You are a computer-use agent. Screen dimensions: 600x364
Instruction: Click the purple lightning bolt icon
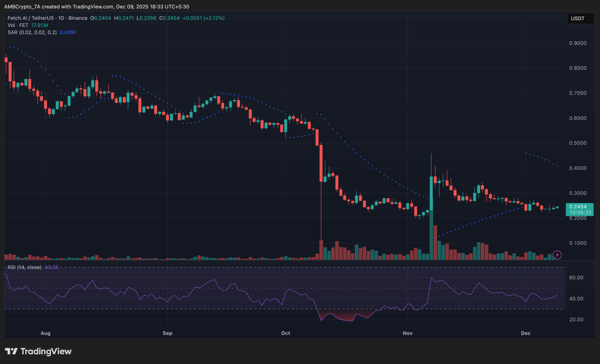coord(557,255)
